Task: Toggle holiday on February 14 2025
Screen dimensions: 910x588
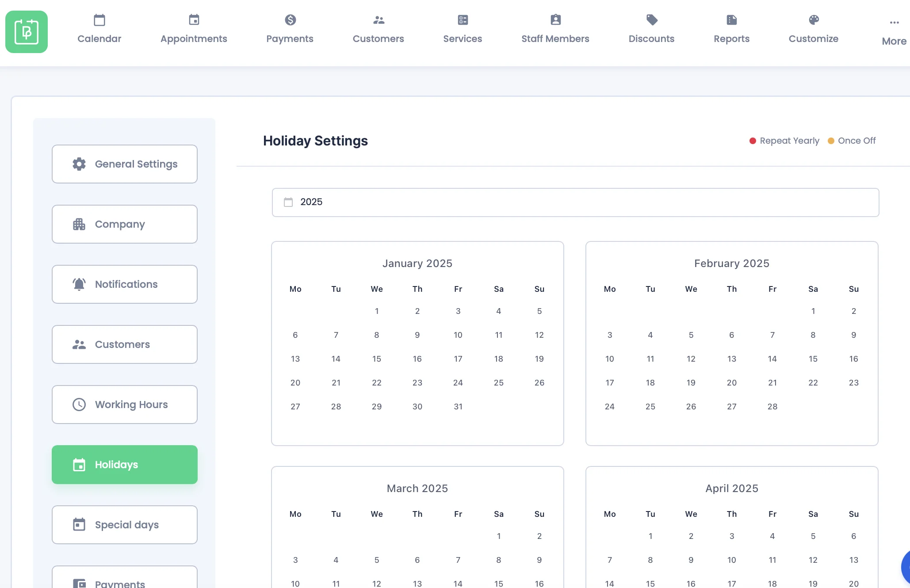Action: pos(772,359)
